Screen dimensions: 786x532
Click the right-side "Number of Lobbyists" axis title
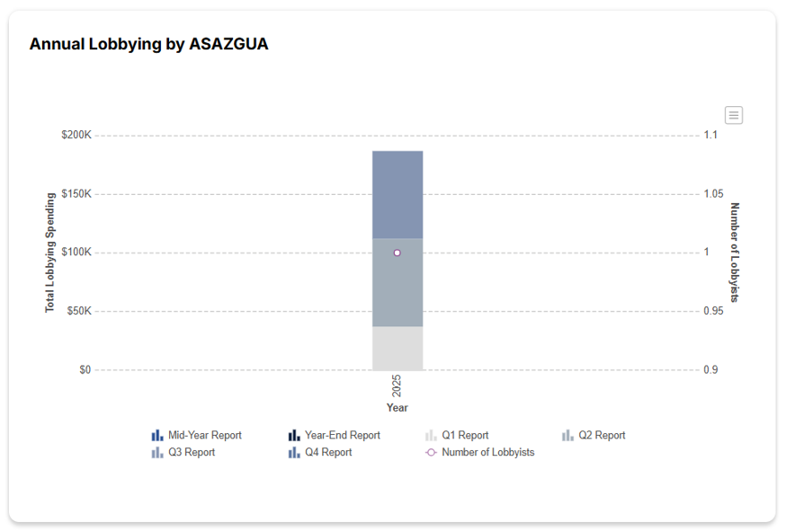pyautogui.click(x=734, y=253)
